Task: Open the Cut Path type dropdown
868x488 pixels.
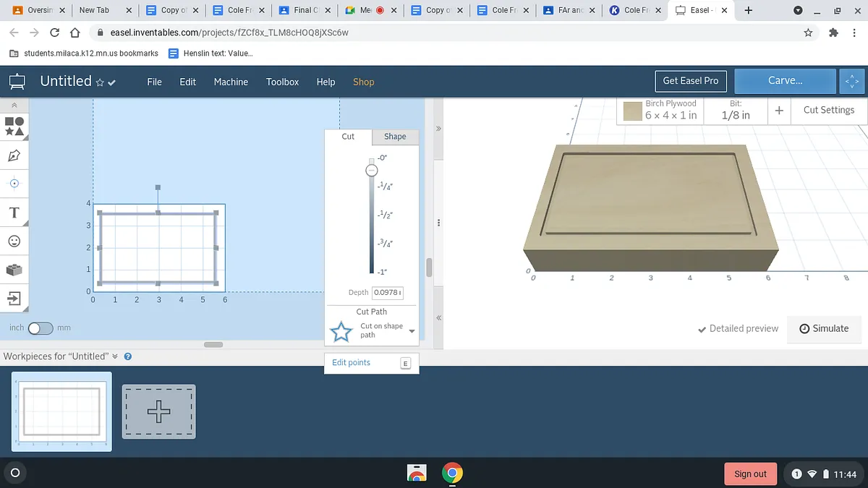Action: tap(412, 331)
